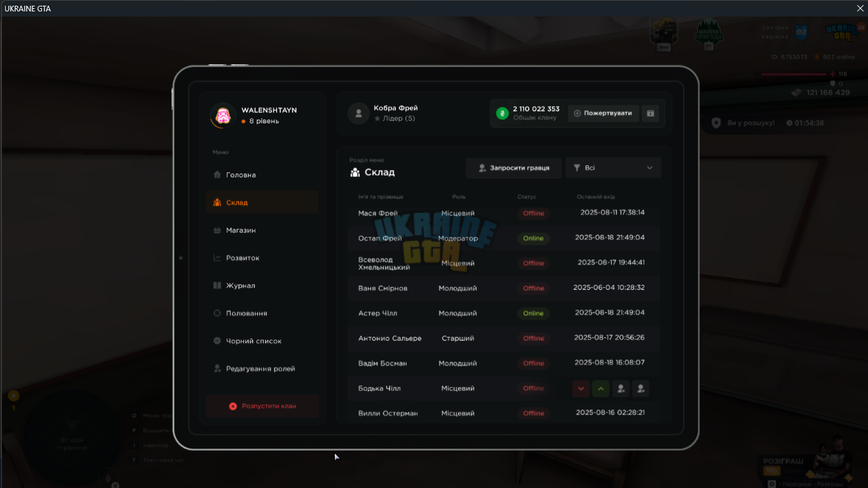Click the book icon for Журнал

(x=217, y=285)
